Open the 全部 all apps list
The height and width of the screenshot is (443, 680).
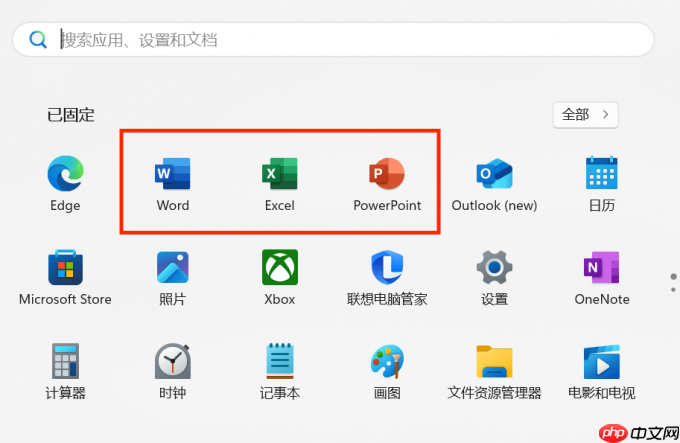(585, 115)
